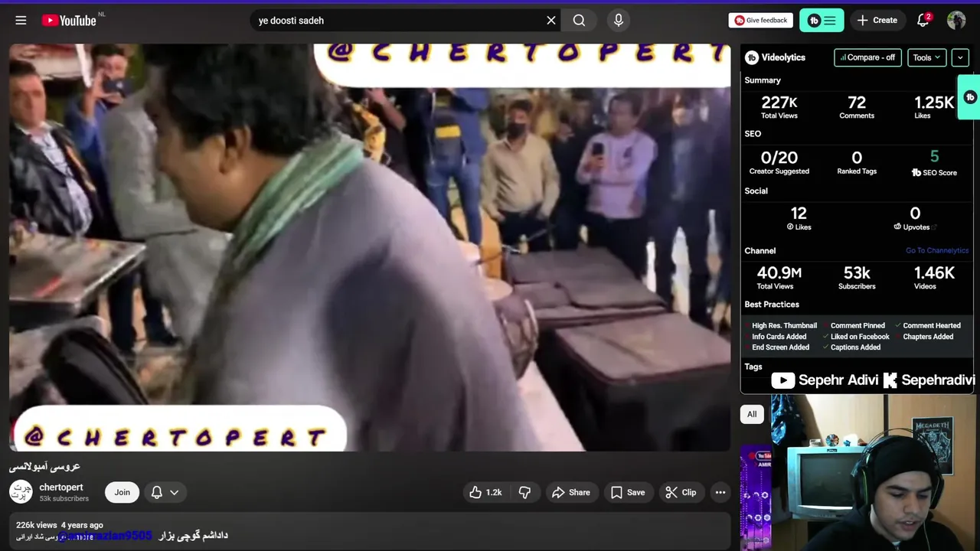Screen dimensions: 980x551
Task: Toggle the Compare - off button
Action: (x=867, y=57)
